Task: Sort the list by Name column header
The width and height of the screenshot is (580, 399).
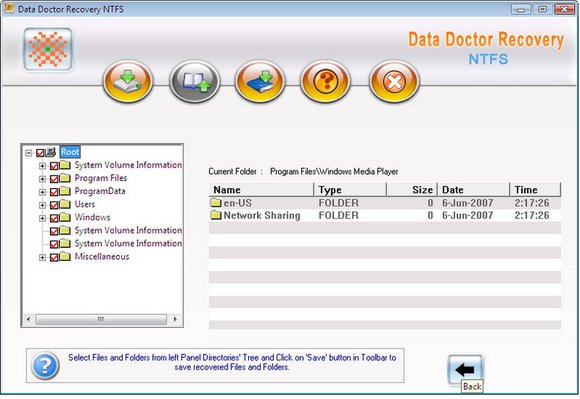Action: pyautogui.click(x=261, y=190)
